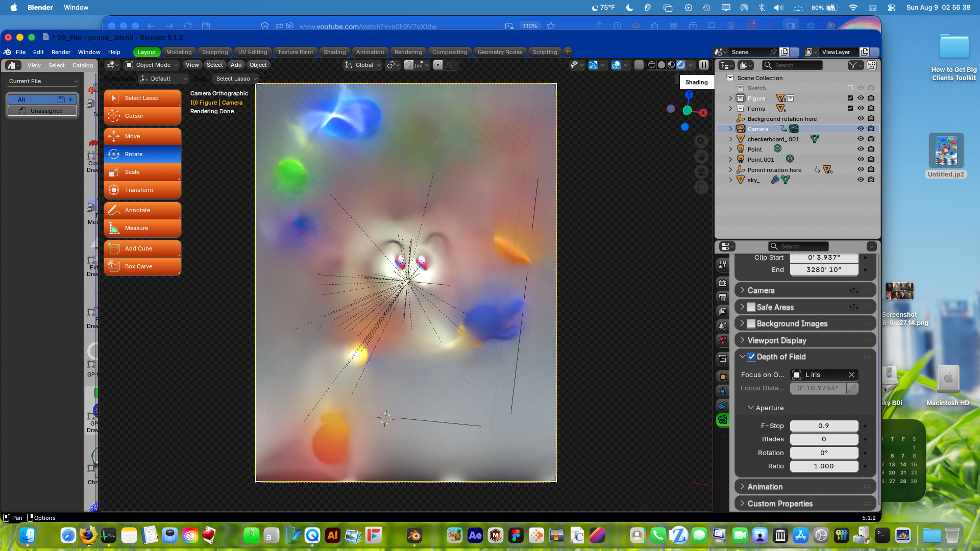Select the Annotate tool
The width and height of the screenshot is (980, 551).
pos(142,210)
